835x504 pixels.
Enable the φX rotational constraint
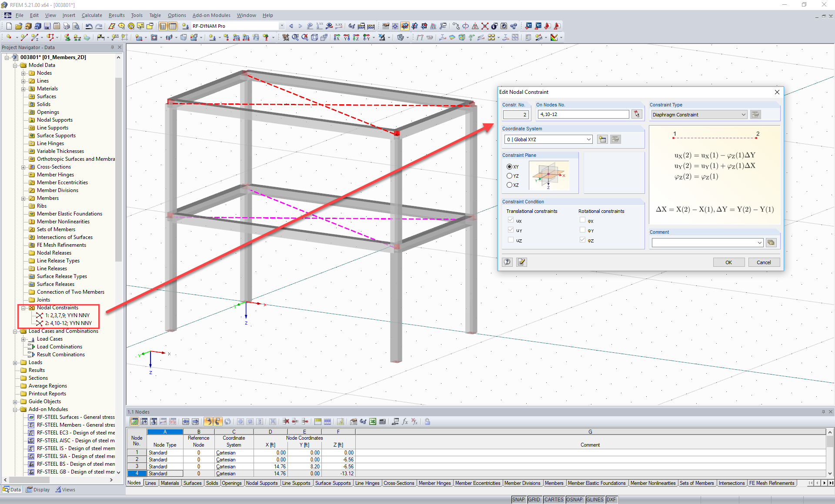click(583, 220)
